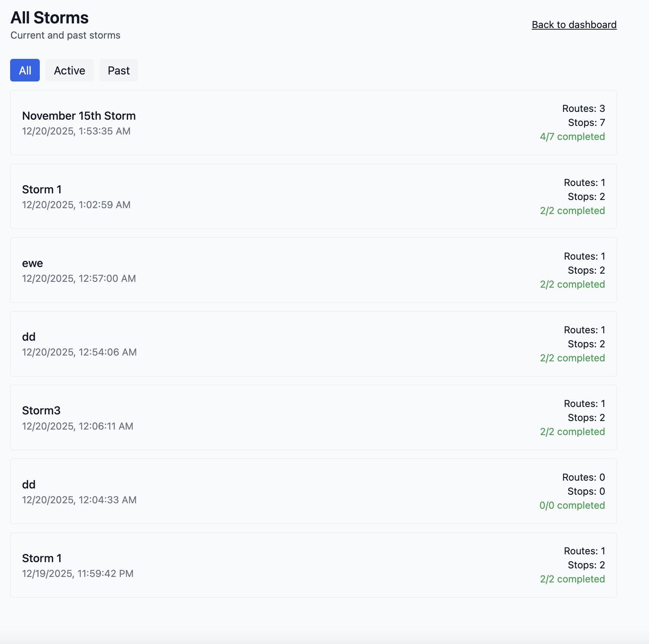
Task: Switch to the Active storms tab
Action: [69, 71]
